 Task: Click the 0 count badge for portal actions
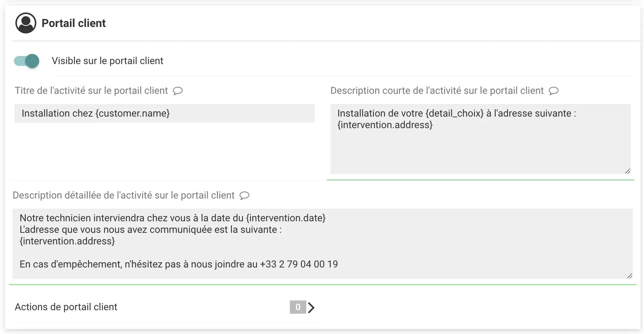(298, 307)
